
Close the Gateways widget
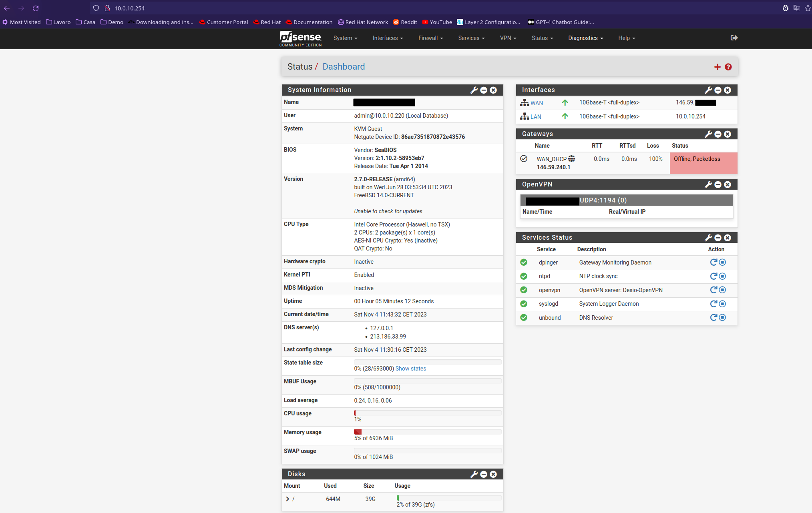[728, 134]
